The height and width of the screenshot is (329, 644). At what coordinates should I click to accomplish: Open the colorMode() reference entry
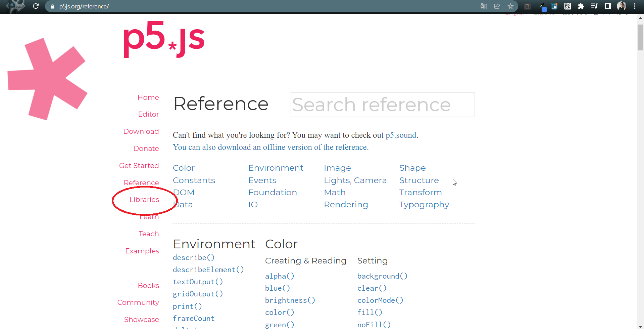click(380, 300)
